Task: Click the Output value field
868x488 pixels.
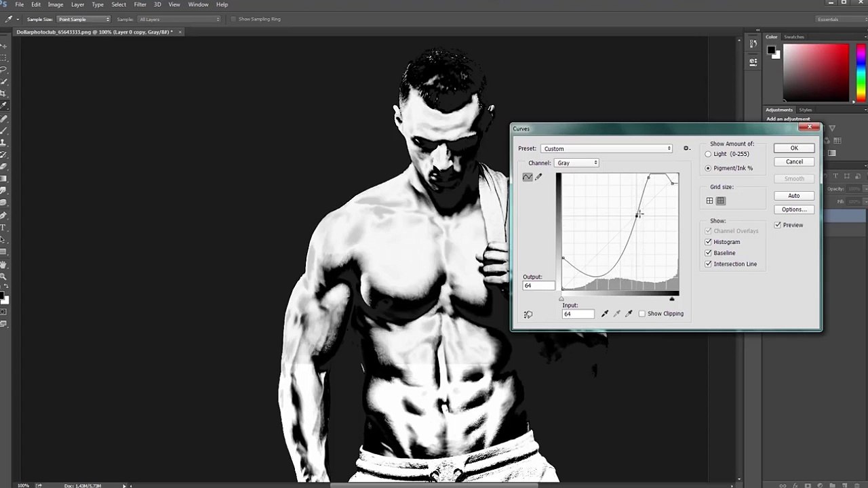Action: pos(538,286)
